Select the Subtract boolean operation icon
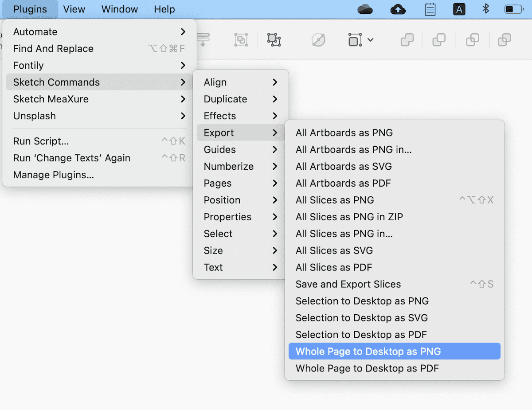The height and width of the screenshot is (410, 532). (439, 40)
